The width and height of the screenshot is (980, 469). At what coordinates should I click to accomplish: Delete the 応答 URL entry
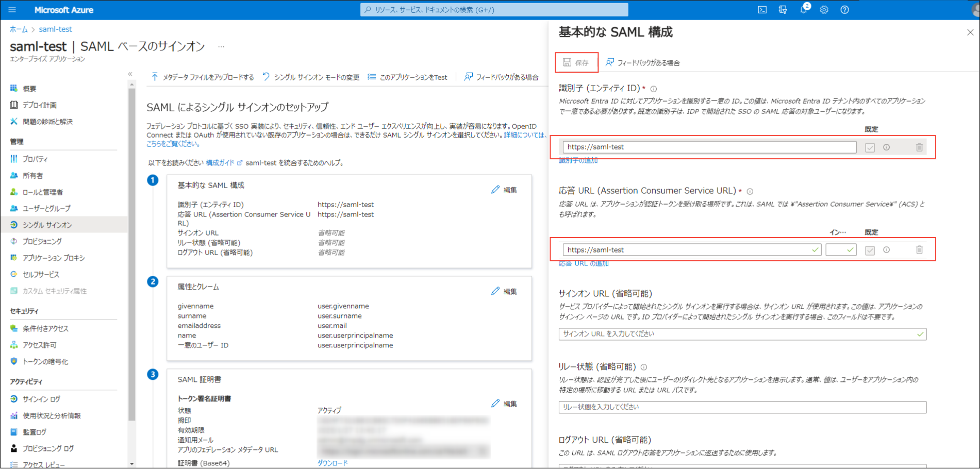[x=919, y=250]
